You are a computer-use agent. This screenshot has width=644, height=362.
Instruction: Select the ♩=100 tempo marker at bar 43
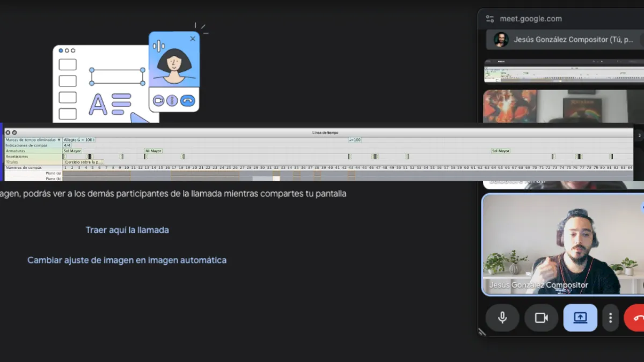(355, 140)
